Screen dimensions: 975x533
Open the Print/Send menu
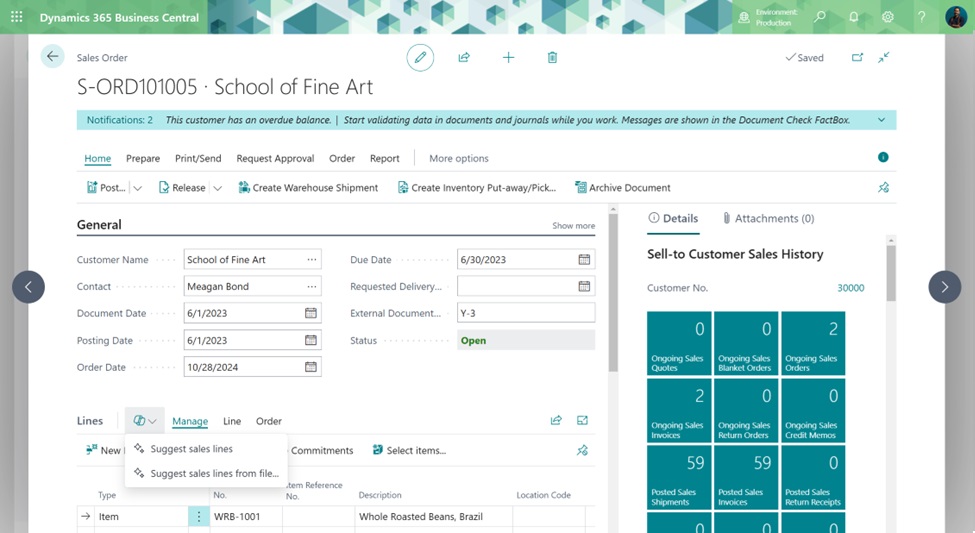(198, 158)
